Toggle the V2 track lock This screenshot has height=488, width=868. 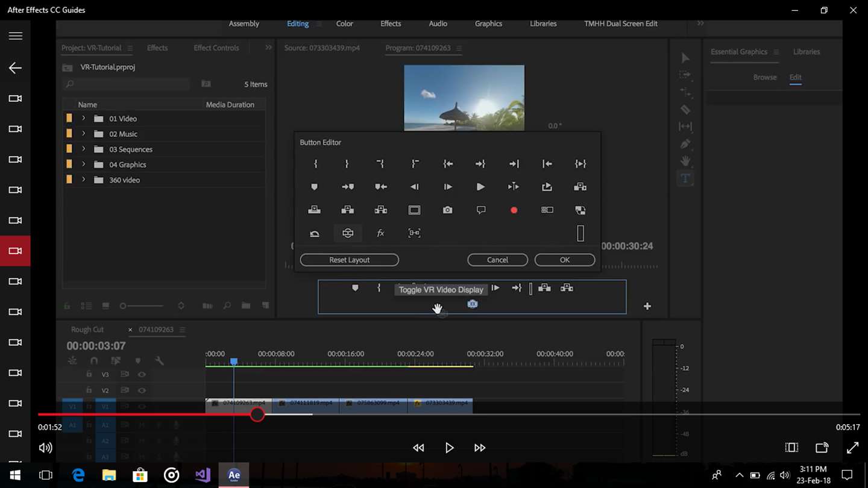tap(89, 390)
